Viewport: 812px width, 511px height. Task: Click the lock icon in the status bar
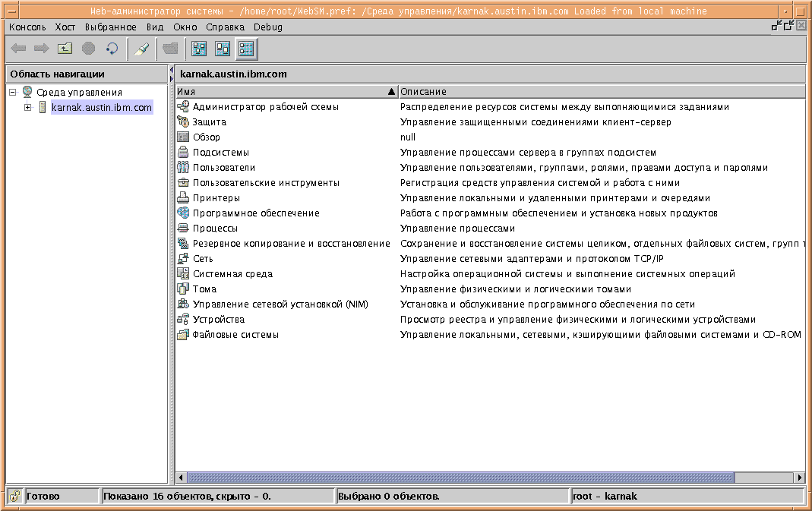click(14, 497)
